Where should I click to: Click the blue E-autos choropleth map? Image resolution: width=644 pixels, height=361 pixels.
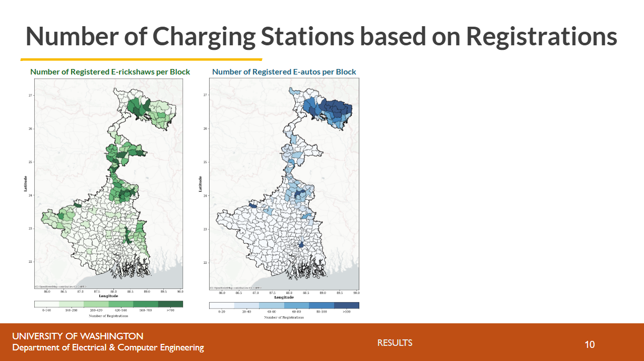point(283,185)
